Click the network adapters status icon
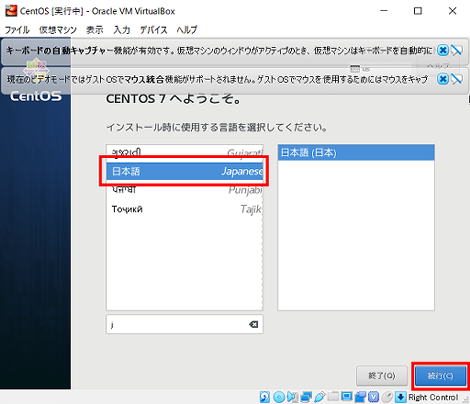Screen dimensions: 470x404 click(306, 397)
